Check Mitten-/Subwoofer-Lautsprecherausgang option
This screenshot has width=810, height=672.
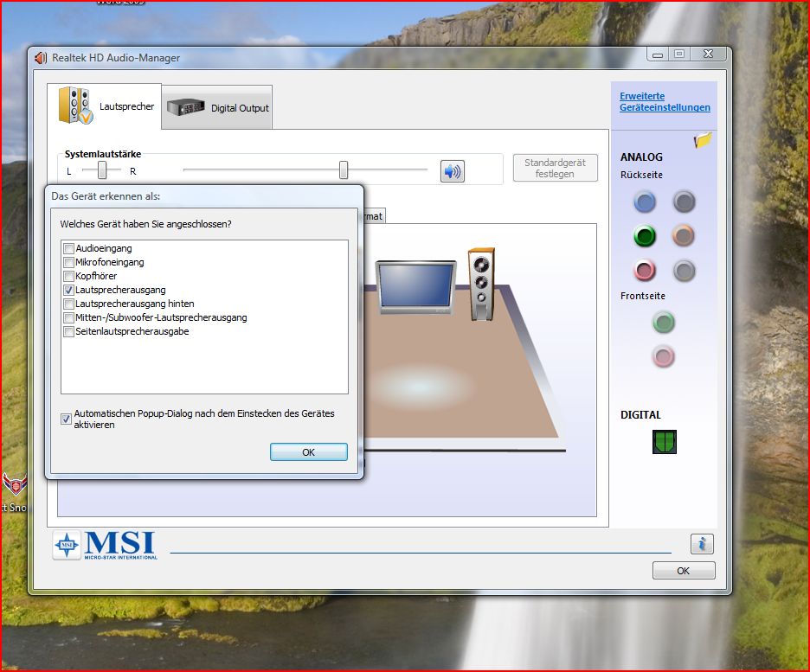(x=68, y=317)
